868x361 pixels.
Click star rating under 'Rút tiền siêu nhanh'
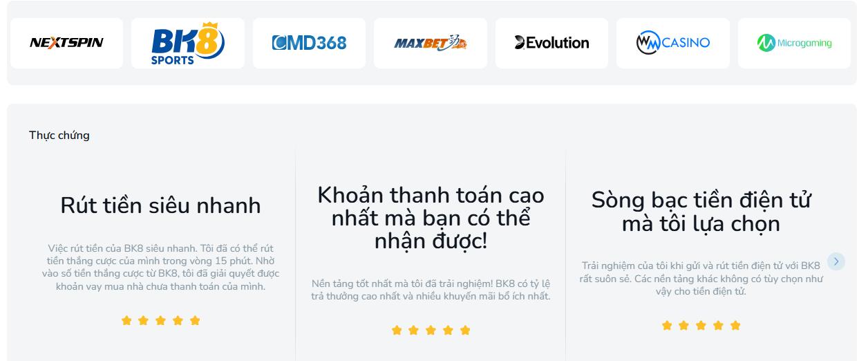coord(160,321)
